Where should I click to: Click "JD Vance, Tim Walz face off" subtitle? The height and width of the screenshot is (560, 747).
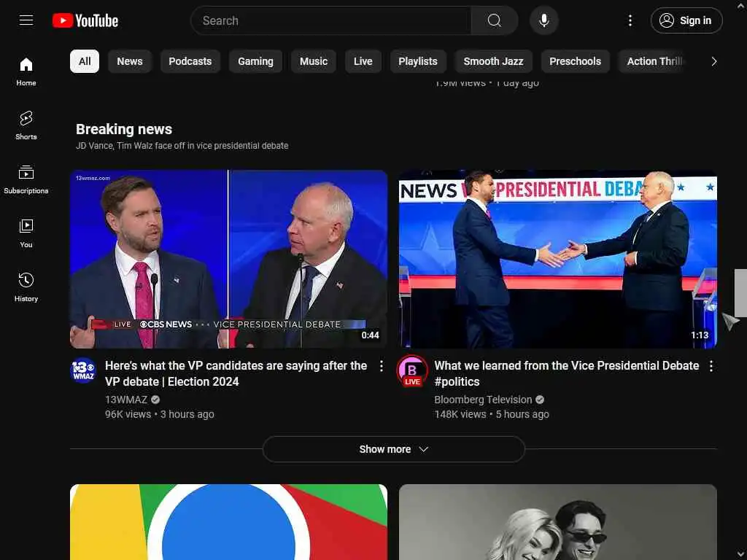click(x=182, y=146)
